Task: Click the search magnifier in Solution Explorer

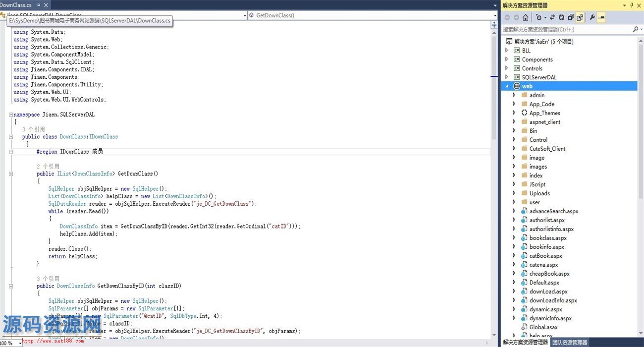Action: tap(636, 29)
